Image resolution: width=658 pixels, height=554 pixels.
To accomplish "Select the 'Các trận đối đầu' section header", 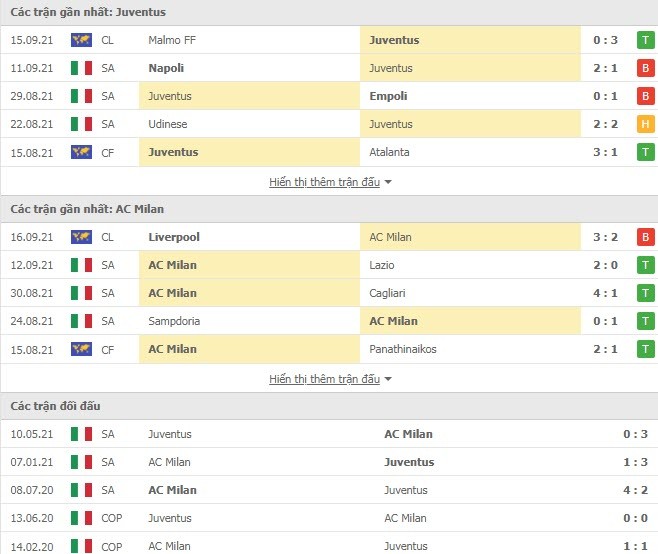I will point(55,406).
